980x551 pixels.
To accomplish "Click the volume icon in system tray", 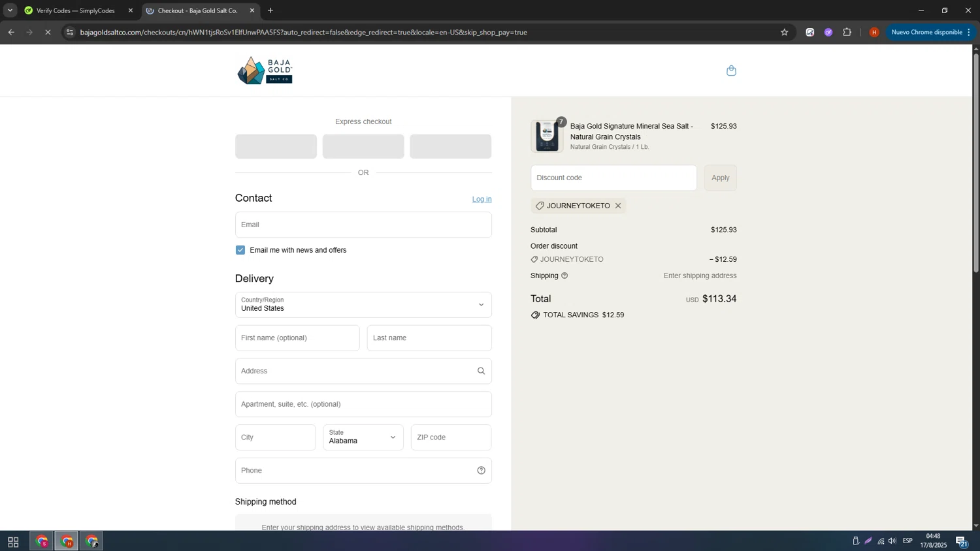I will [x=892, y=541].
